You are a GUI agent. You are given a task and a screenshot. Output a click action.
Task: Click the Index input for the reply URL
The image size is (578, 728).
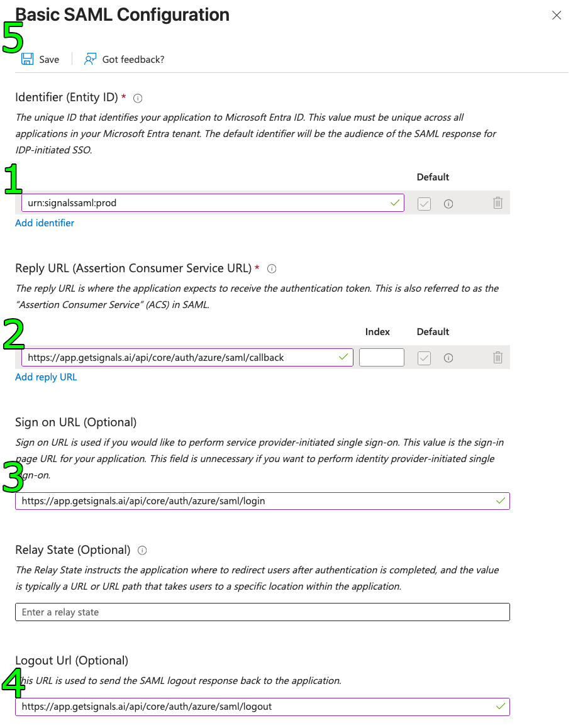[x=381, y=357]
